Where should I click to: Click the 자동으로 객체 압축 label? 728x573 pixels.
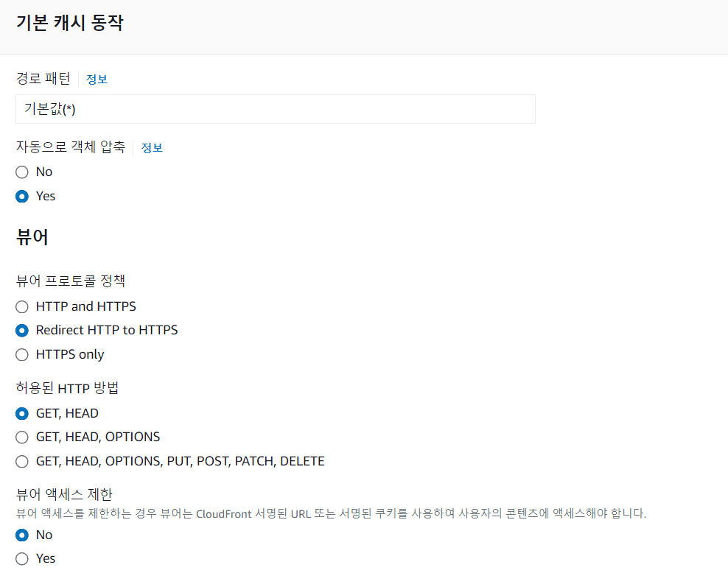[x=71, y=147]
